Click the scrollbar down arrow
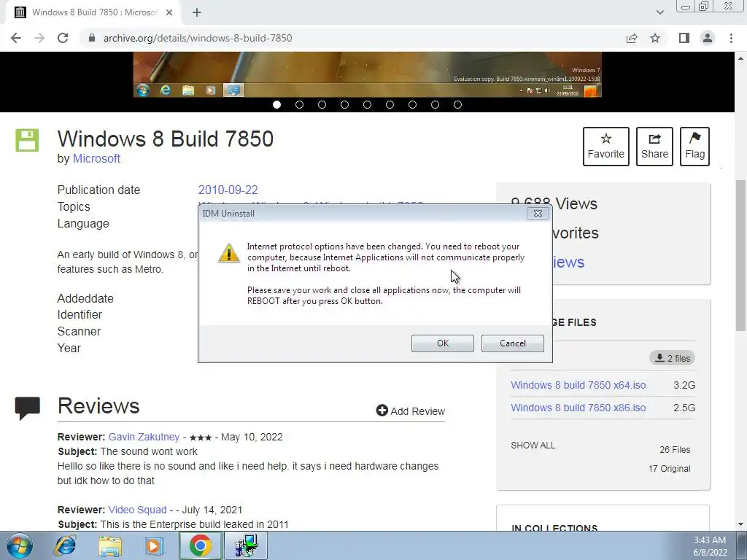This screenshot has height=560, width=747. coord(741,525)
